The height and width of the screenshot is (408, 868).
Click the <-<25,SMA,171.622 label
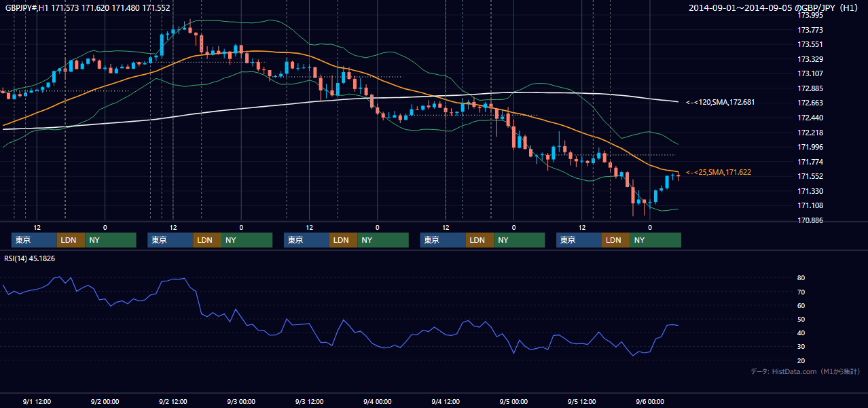pos(719,173)
